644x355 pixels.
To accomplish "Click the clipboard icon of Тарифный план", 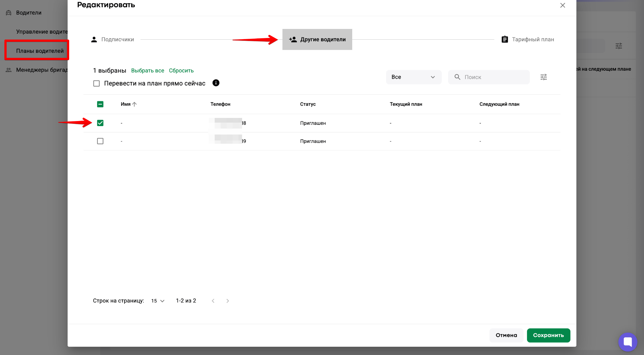I will pos(505,39).
